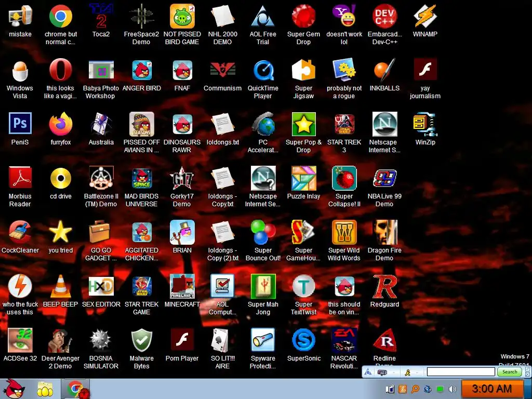Open the BOSNIA SIMULATOR mine icon

point(101,340)
